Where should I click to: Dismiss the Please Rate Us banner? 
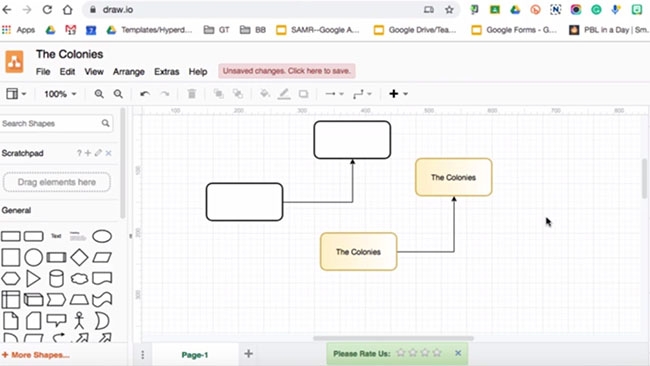pos(458,353)
